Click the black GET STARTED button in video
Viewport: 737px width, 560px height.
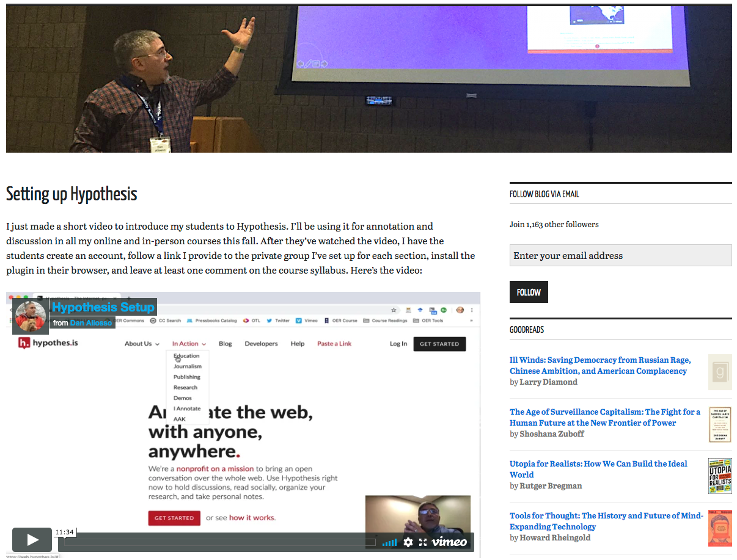point(439,344)
